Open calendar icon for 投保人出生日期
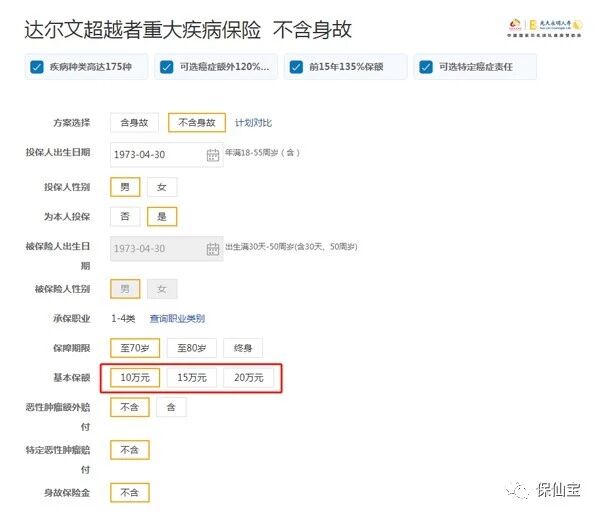The width and height of the screenshot is (600, 516). pyautogui.click(x=213, y=155)
